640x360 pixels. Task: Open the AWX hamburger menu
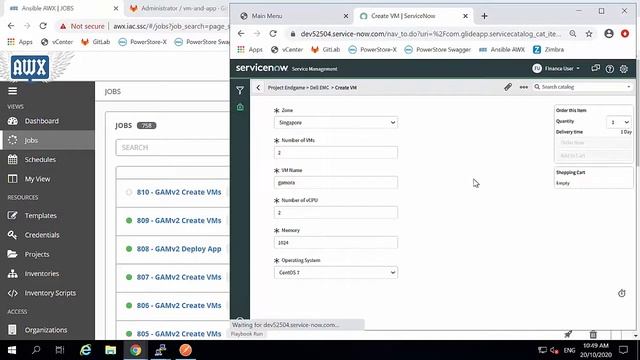click(x=12, y=91)
